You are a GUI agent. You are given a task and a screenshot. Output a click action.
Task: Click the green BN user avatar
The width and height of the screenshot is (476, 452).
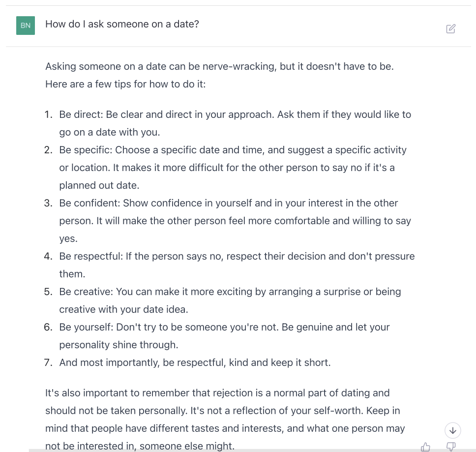(x=26, y=26)
